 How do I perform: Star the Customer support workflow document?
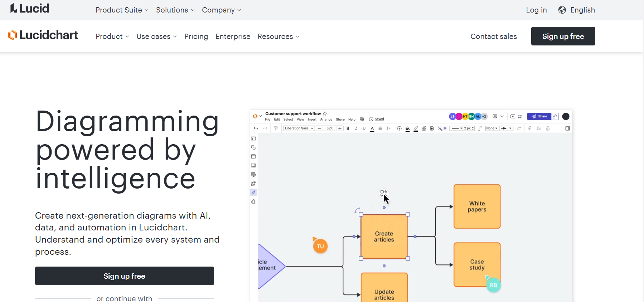[x=325, y=114]
